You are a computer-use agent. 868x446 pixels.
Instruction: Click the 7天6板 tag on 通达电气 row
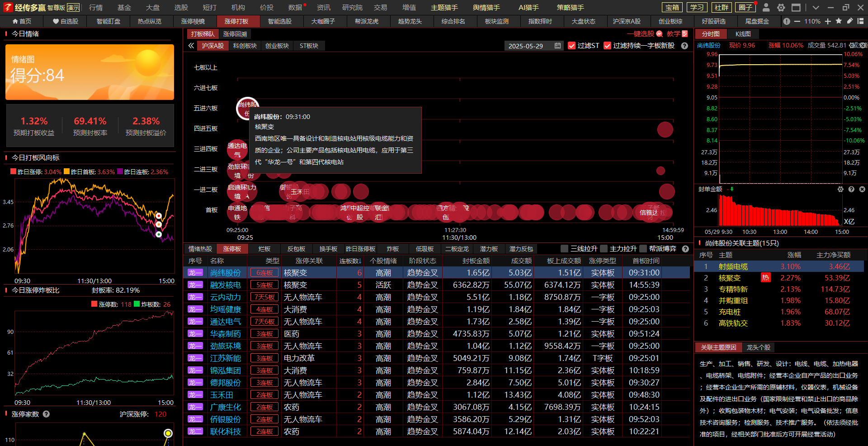pos(264,322)
